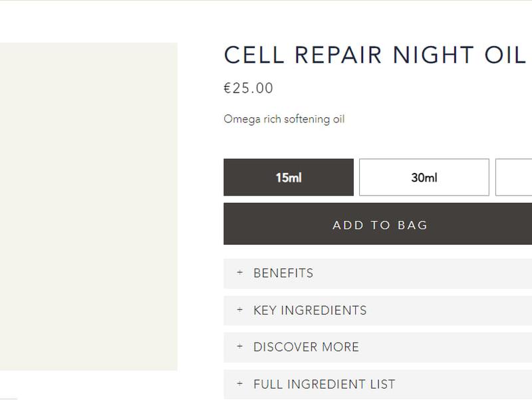Screen dimensions: 532x400
Task: Click the Cell Repair Night Oil title
Action: point(375,55)
